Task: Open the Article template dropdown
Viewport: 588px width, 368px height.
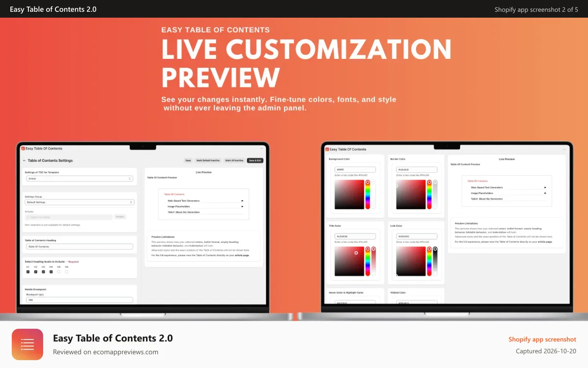Action: (x=80, y=179)
